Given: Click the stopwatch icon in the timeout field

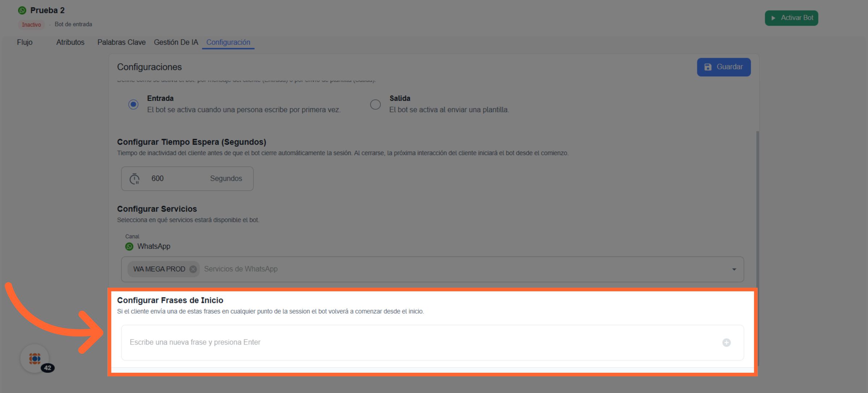Looking at the screenshot, I should tap(135, 179).
